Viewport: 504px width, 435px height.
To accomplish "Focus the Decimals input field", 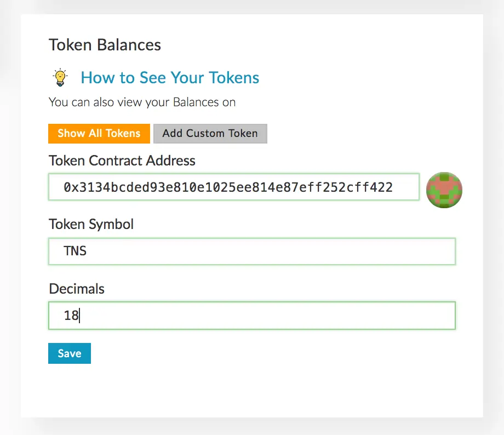I will tap(252, 316).
